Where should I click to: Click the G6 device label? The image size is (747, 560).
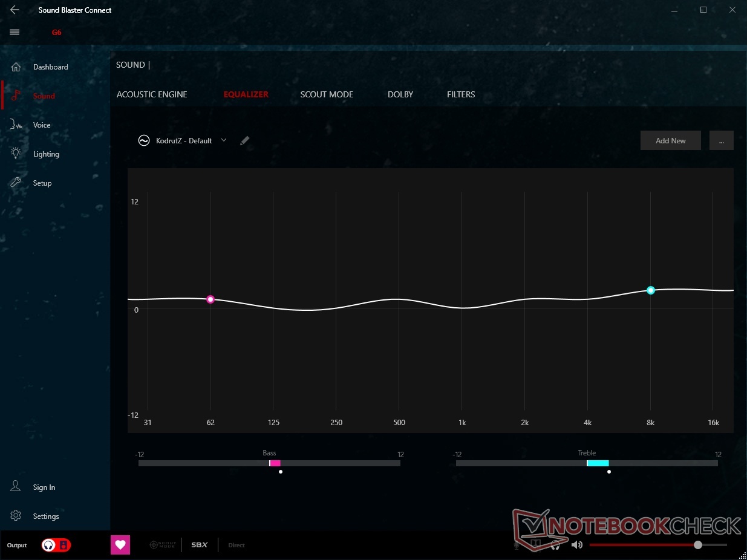(x=56, y=33)
